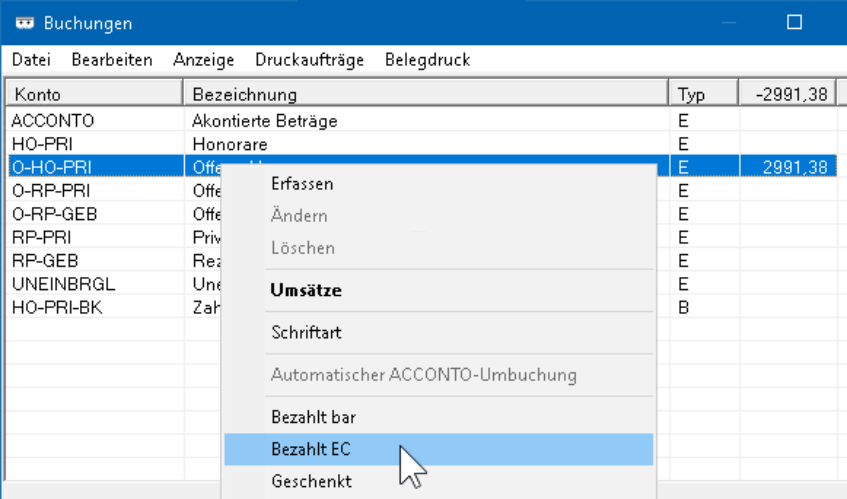Sort by the Konto column header
Viewport: 847px width, 499px height.
click(95, 94)
